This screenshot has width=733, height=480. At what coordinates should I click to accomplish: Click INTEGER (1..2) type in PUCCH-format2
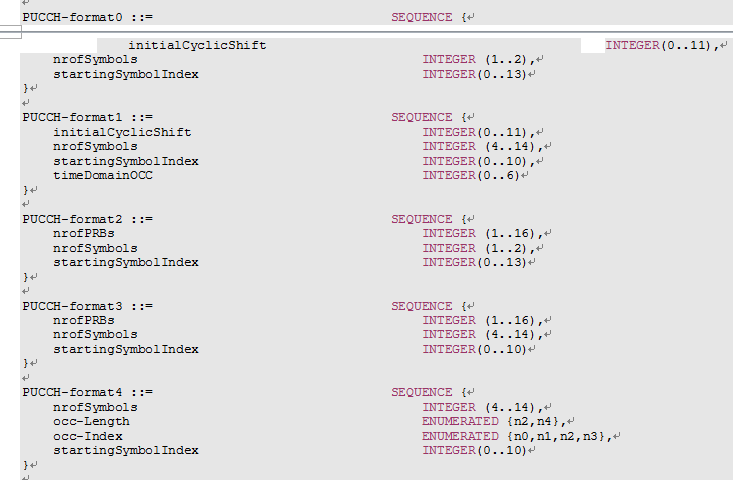coord(479,248)
